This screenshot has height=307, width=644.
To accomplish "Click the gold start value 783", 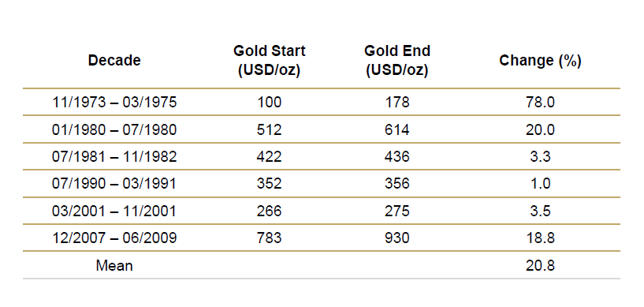I will (270, 238).
